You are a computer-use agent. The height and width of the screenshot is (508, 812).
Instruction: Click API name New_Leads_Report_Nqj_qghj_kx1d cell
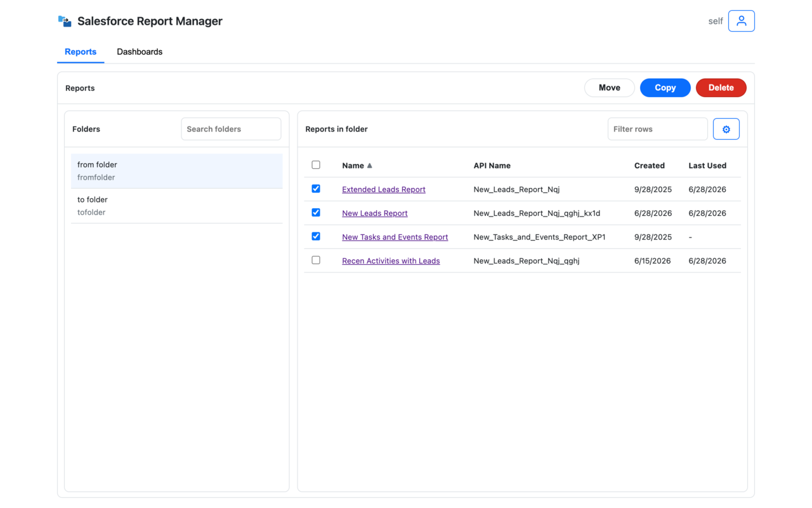coord(537,213)
